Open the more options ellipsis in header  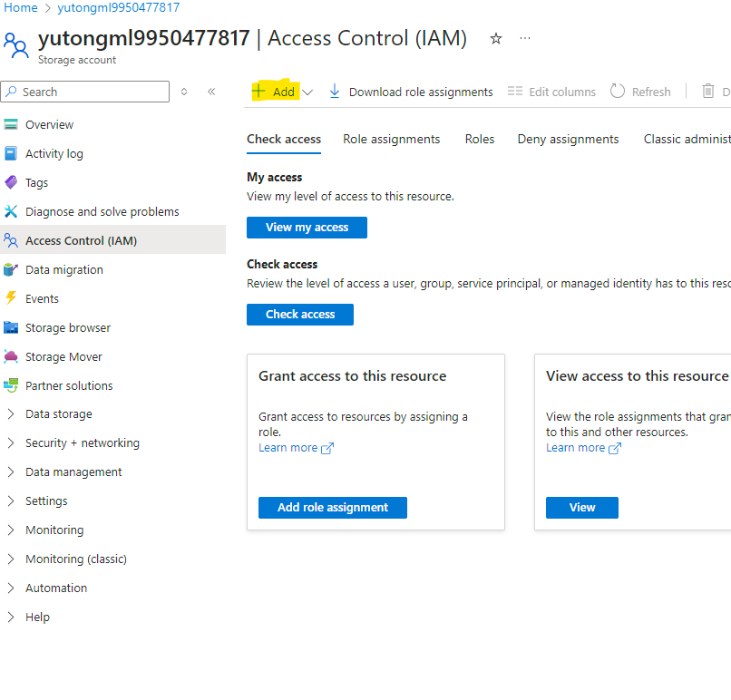(525, 38)
